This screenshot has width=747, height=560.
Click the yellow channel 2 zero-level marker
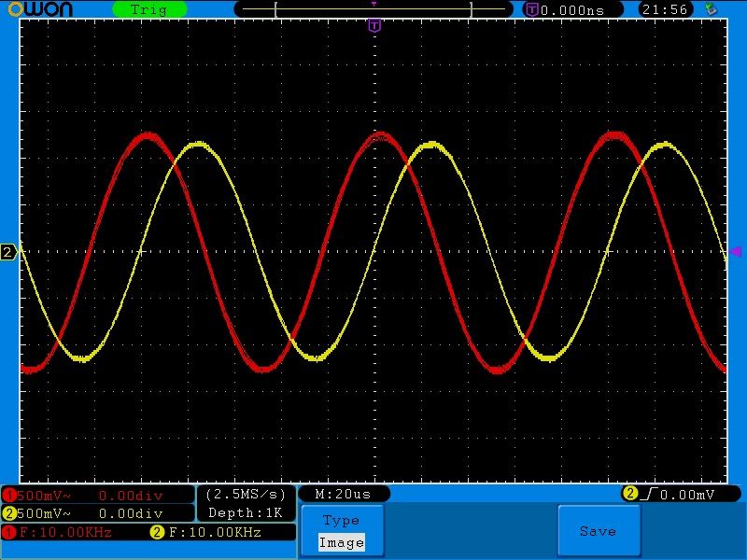coord(8,252)
